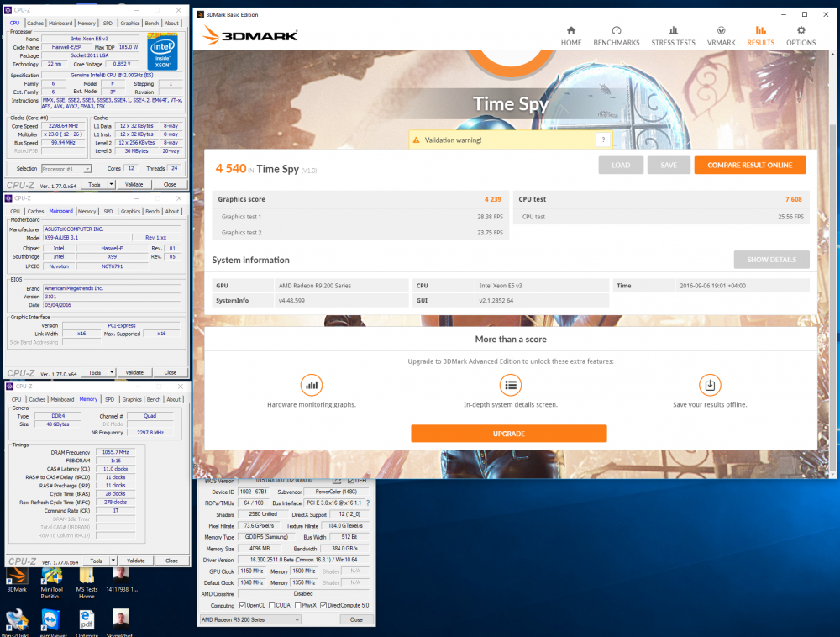Image resolution: width=840 pixels, height=637 pixels.
Task: Click the save results offline icon
Action: 710,385
